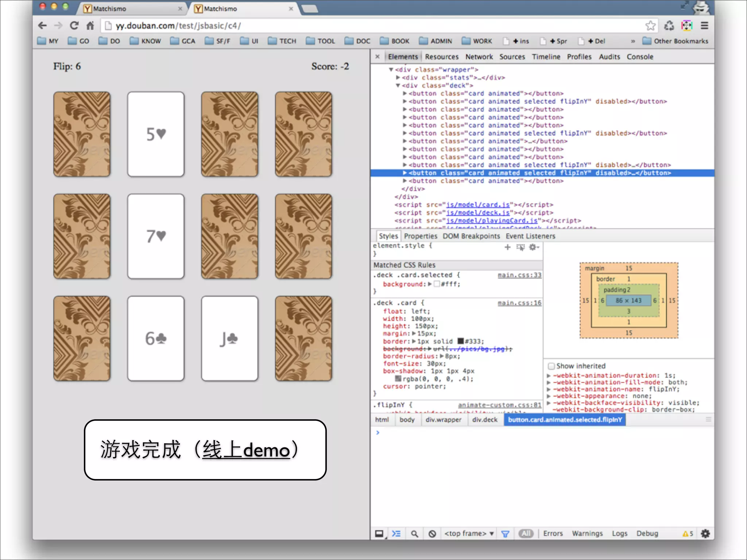Enable the Show inherited checkbox
The width and height of the screenshot is (747, 560).
(551, 366)
